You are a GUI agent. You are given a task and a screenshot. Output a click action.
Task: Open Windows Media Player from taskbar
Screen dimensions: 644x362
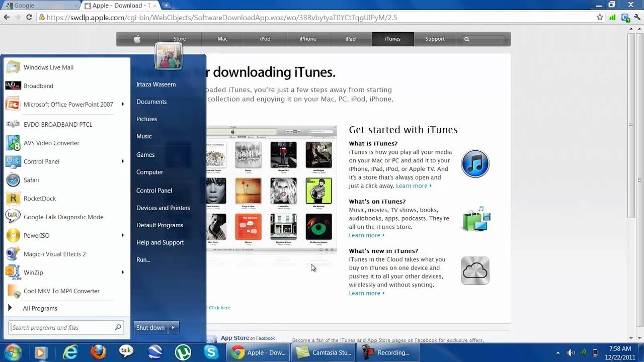[x=40, y=352]
